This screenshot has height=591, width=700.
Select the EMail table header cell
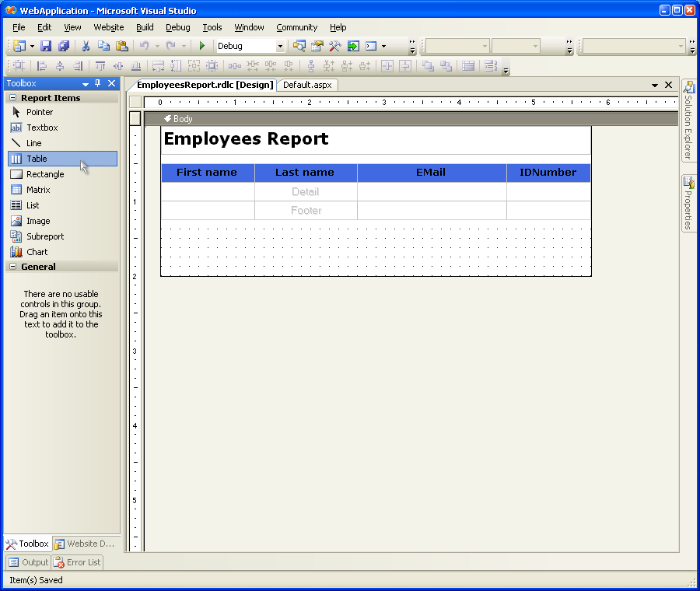click(x=431, y=173)
